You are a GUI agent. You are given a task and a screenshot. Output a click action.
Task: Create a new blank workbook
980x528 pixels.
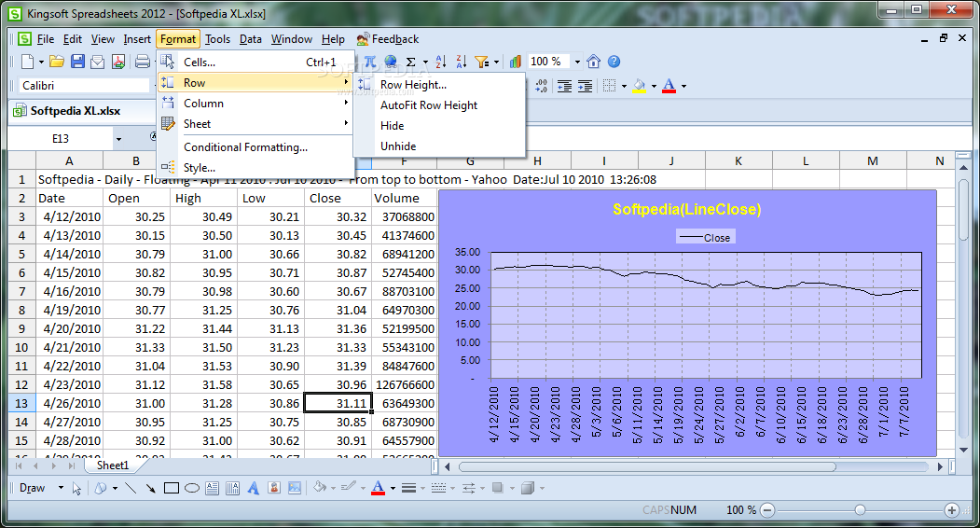pos(27,62)
